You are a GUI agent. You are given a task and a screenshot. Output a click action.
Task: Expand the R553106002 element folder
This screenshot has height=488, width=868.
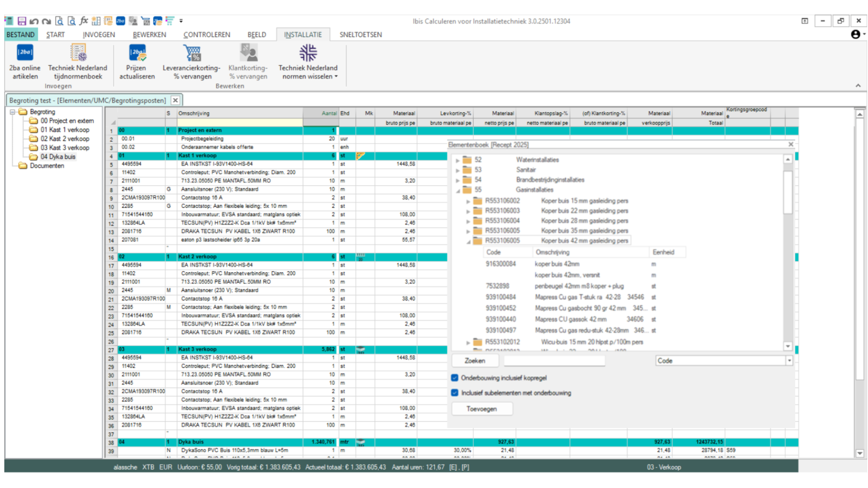469,201
